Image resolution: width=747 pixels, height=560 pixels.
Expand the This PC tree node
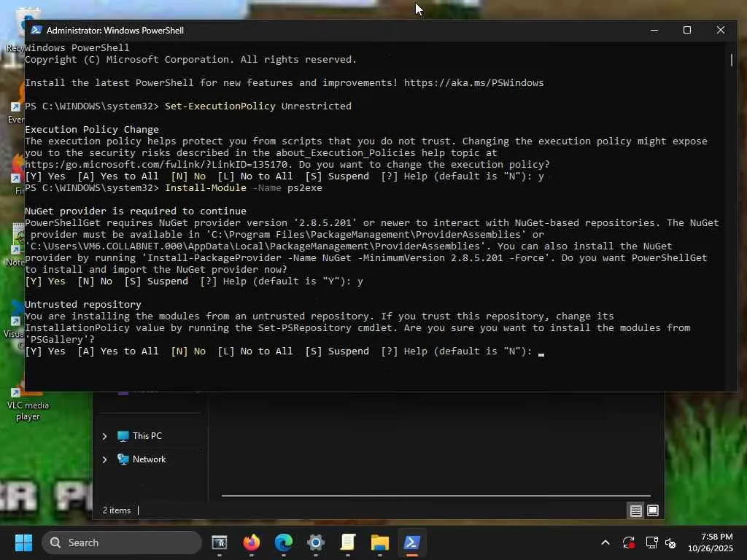coord(104,436)
